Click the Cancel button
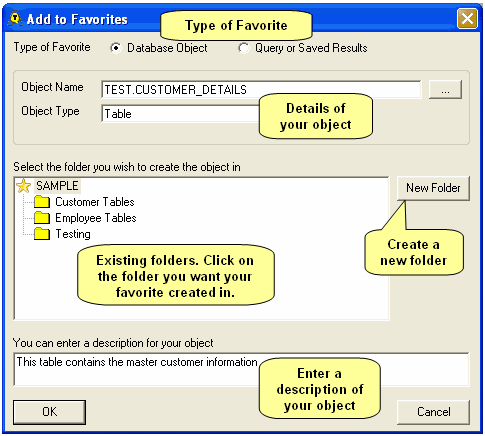The width and height of the screenshot is (485, 436). (x=433, y=412)
